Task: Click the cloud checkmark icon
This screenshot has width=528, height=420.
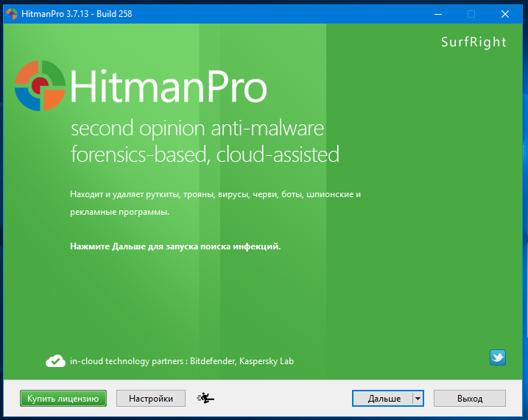Action: coord(55,361)
